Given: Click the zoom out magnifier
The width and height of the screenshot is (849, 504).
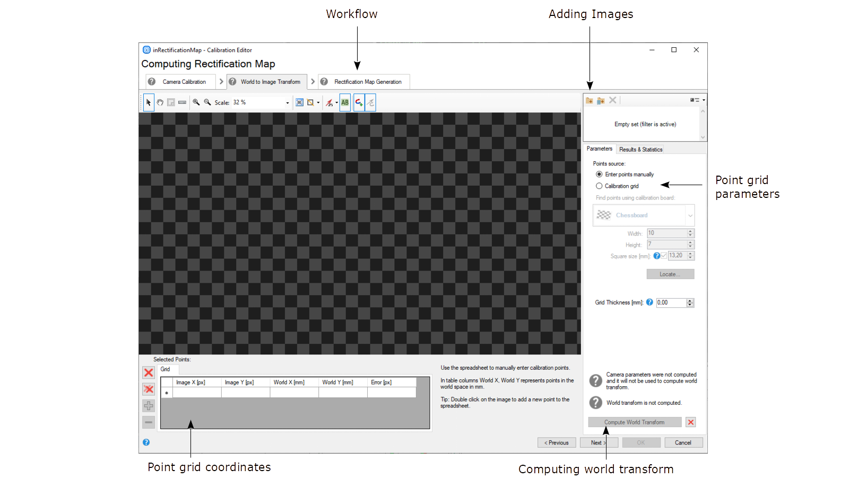Looking at the screenshot, I should [207, 102].
